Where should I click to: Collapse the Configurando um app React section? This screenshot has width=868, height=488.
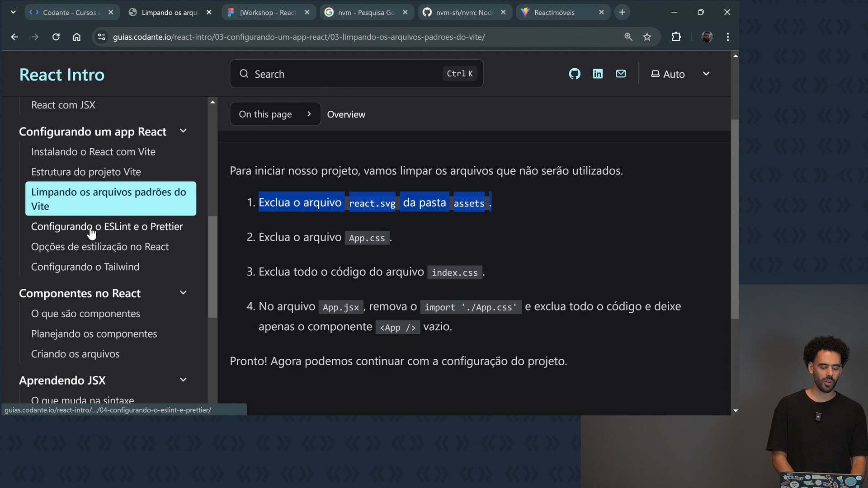[183, 131]
